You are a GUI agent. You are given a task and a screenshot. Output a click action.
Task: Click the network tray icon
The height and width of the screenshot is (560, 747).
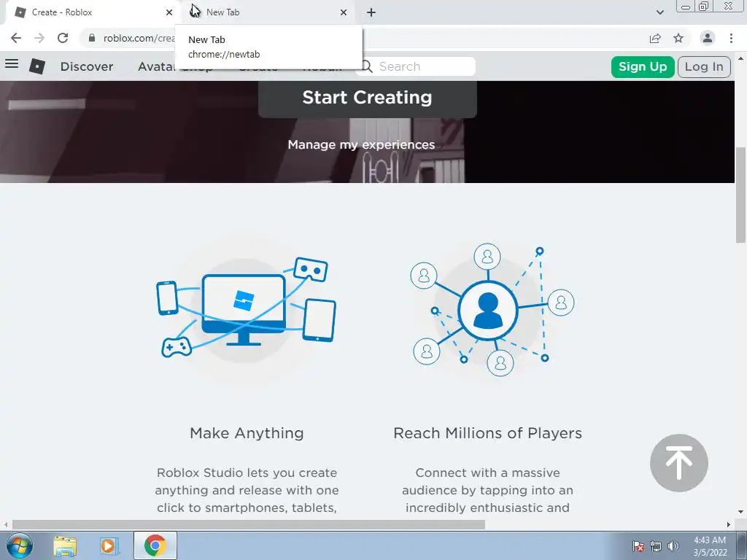click(x=656, y=546)
